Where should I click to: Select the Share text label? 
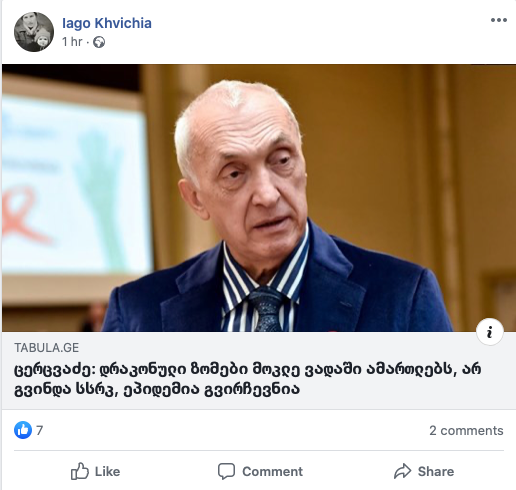point(436,472)
